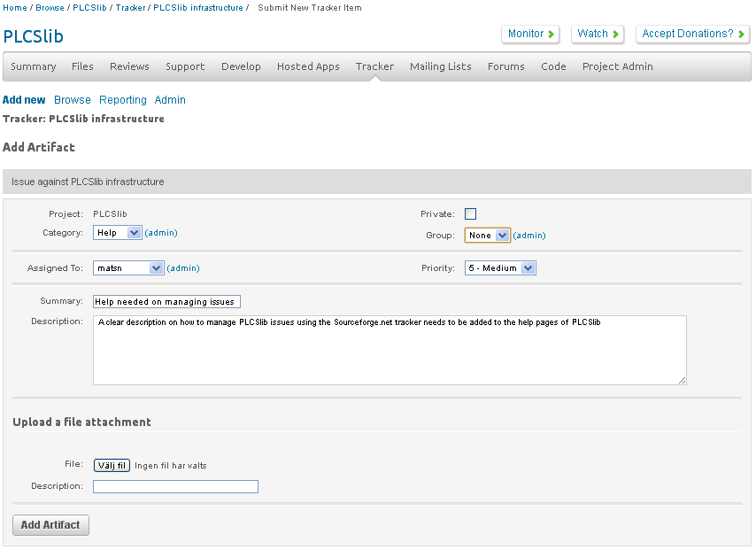The image size is (756, 550).
Task: Open the Project Admin tab
Action: pyautogui.click(x=618, y=66)
